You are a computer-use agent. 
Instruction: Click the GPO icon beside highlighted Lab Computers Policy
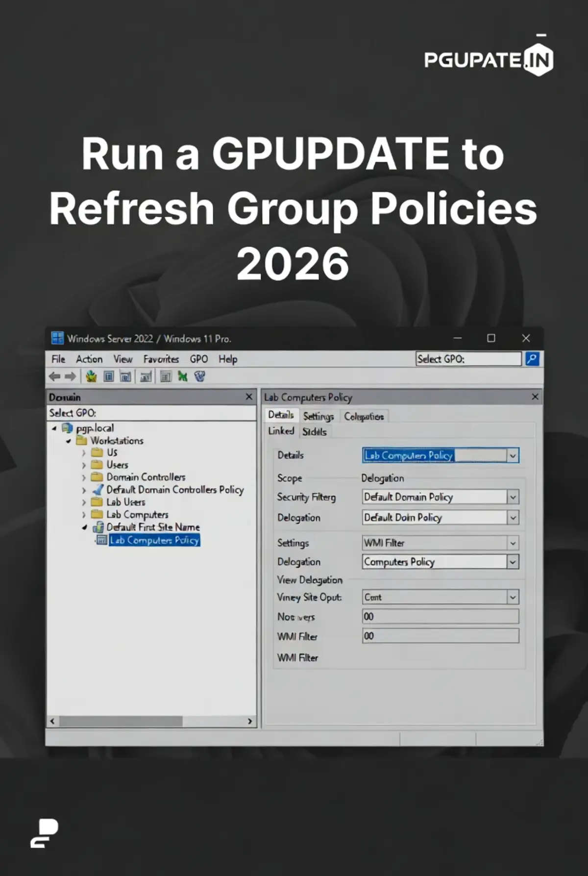(x=101, y=540)
